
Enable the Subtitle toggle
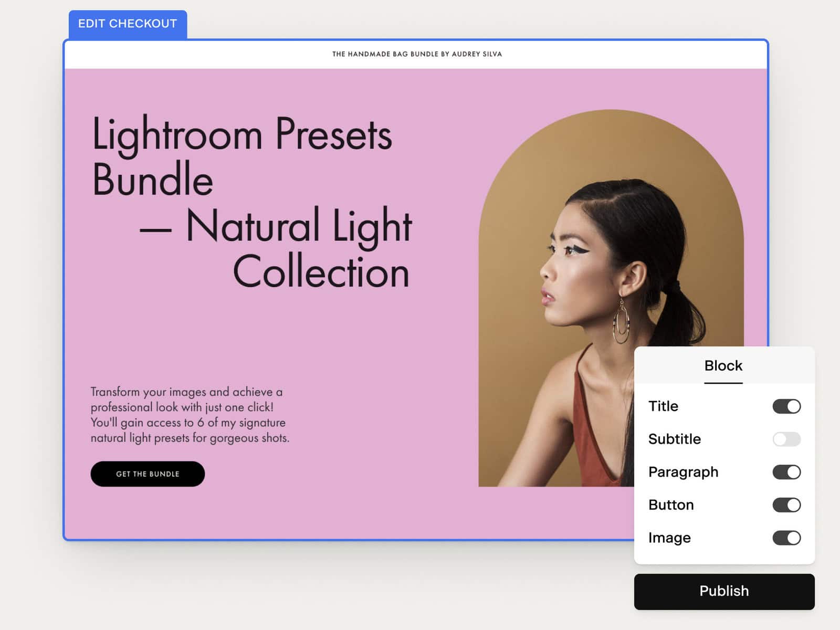coord(786,439)
